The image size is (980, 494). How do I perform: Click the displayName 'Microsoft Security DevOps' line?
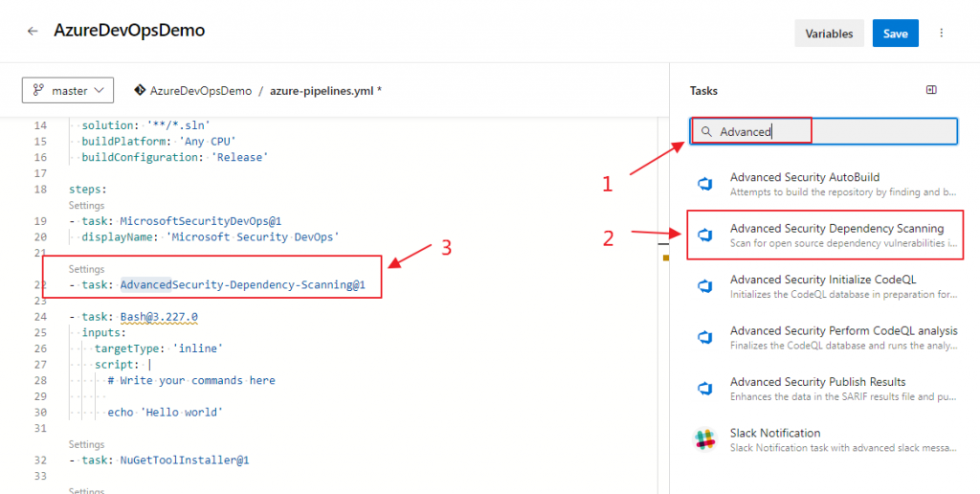click(211, 237)
